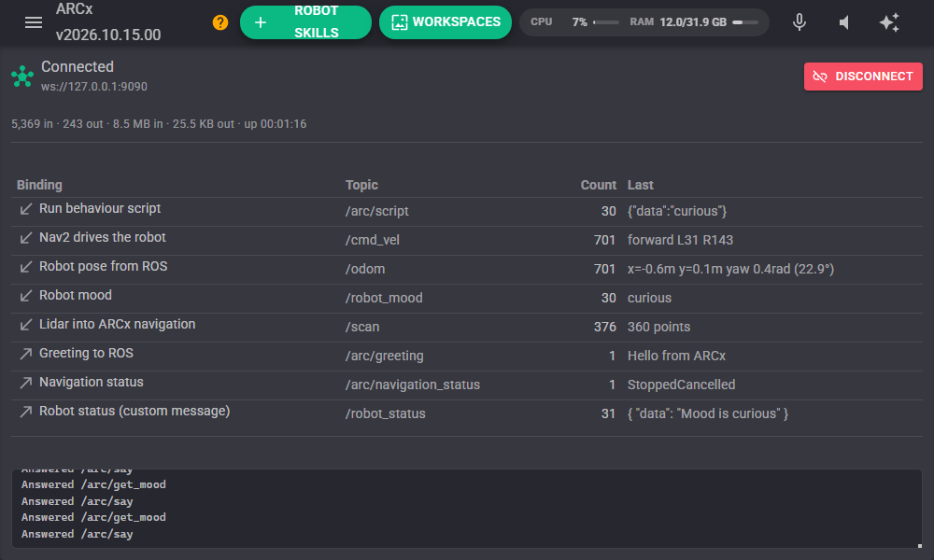
Task: Click the inbound arrow for Run behaviour script
Action: pos(25,209)
